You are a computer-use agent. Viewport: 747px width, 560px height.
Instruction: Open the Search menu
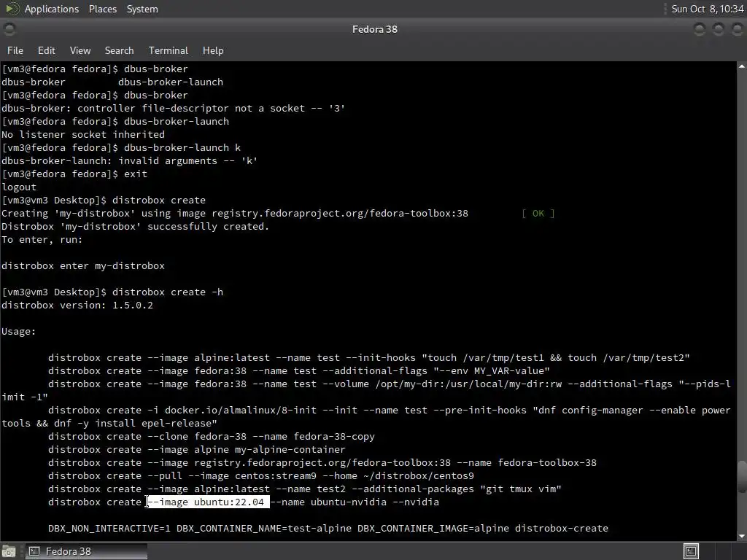pos(119,50)
